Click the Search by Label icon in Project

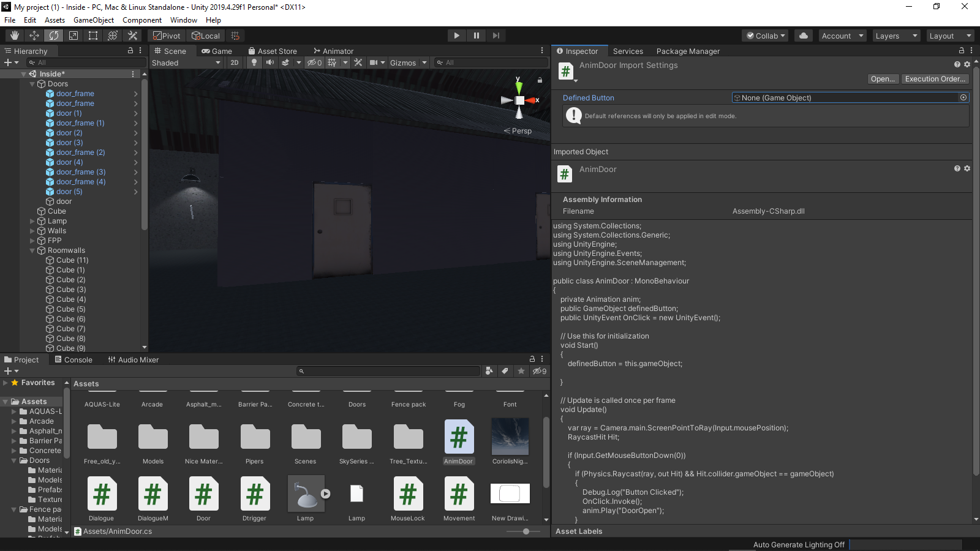505,370
